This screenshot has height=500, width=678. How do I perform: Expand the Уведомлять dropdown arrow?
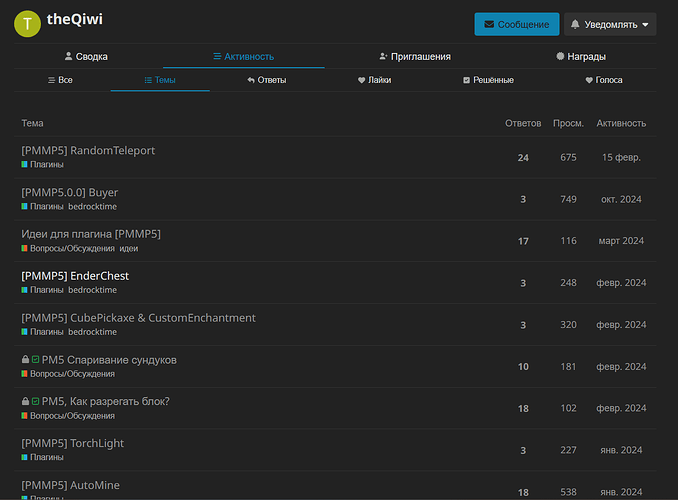645,24
